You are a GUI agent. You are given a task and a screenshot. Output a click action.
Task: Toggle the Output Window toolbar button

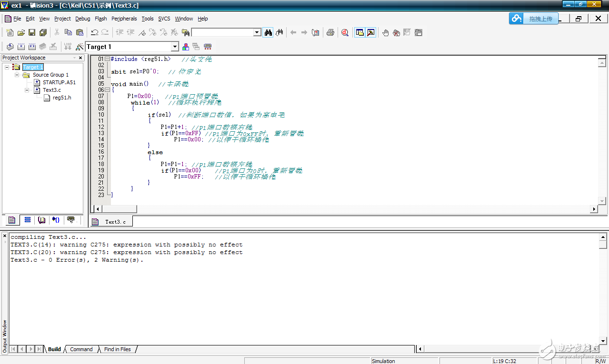(x=370, y=32)
